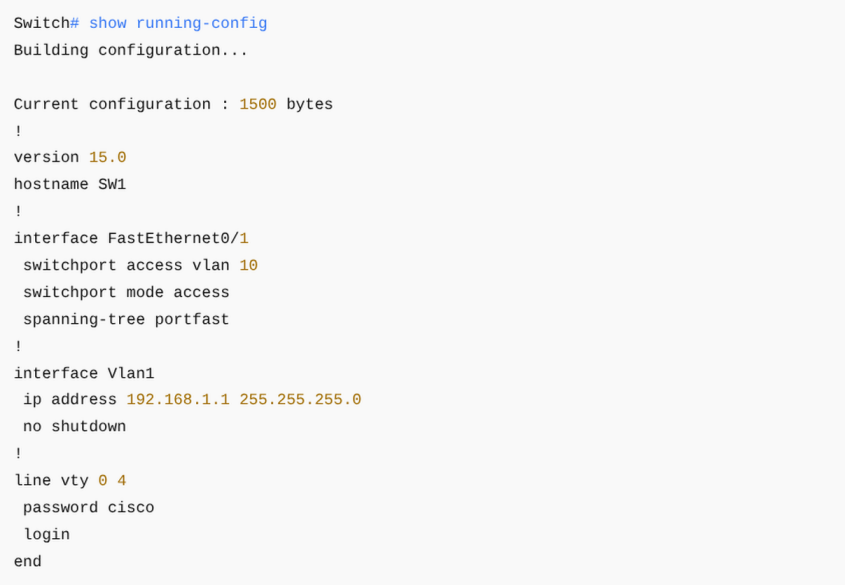Click the 'Switch#' prompt
845x585 pixels.
[x=46, y=23]
